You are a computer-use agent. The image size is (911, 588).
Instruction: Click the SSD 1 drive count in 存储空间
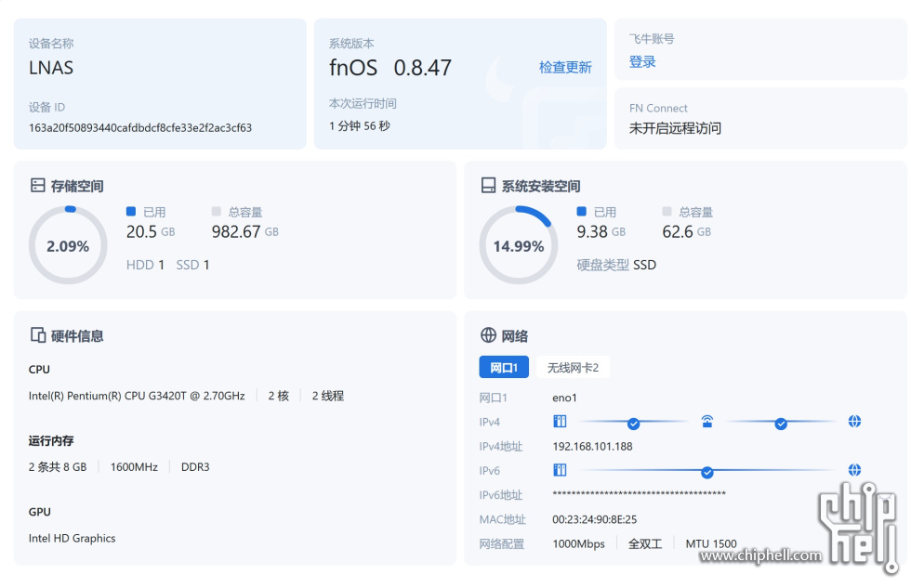click(x=193, y=265)
